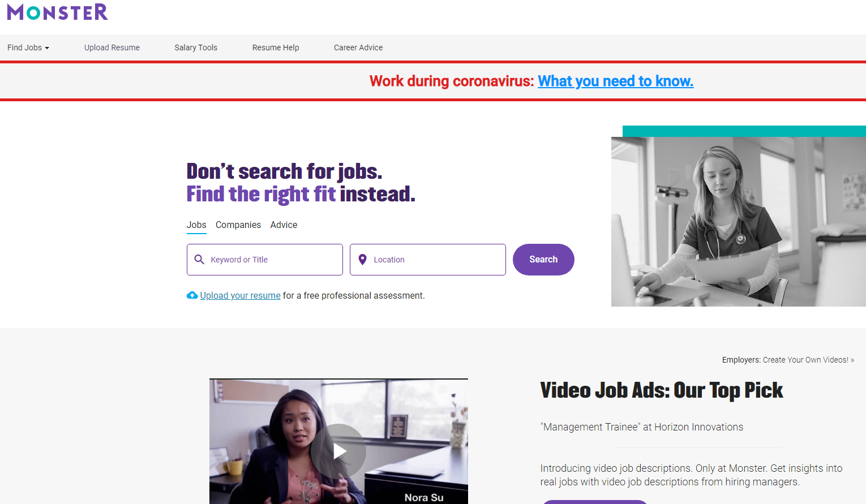Click the nurse photo banner image

[739, 222]
